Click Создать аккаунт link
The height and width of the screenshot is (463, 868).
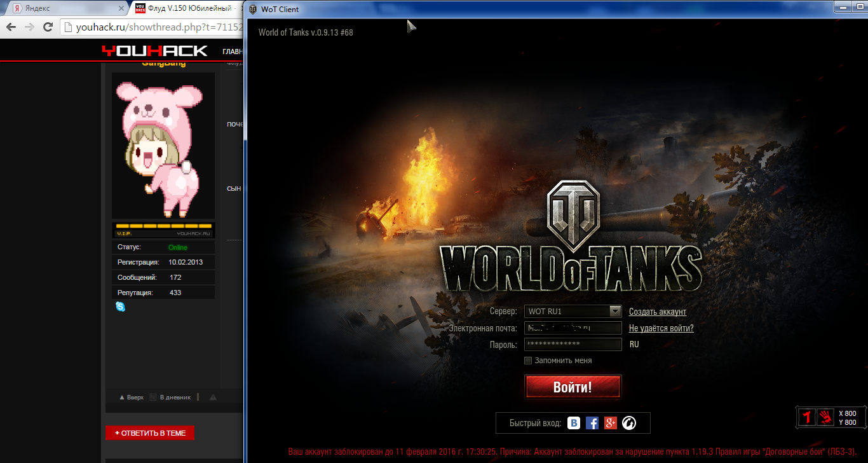[658, 312]
